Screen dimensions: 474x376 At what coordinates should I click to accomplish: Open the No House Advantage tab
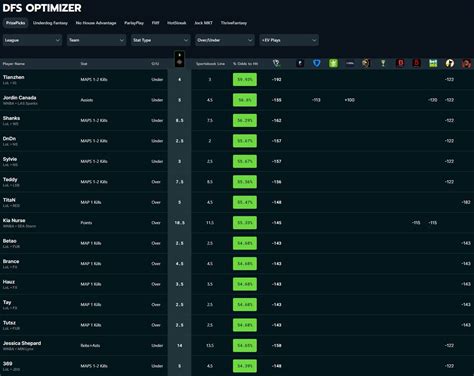(x=96, y=23)
